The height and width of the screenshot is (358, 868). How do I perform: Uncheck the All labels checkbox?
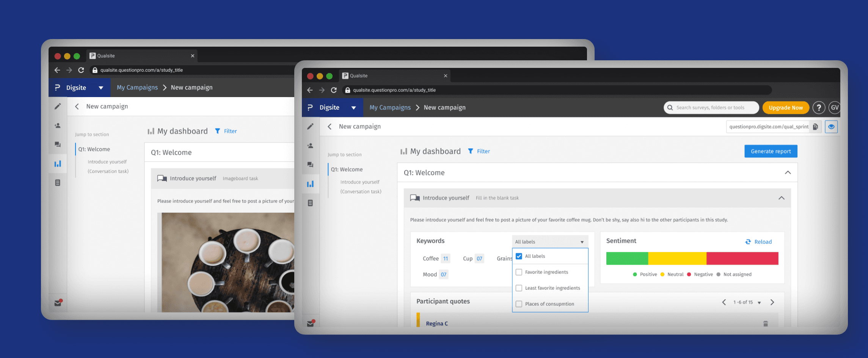[519, 256]
